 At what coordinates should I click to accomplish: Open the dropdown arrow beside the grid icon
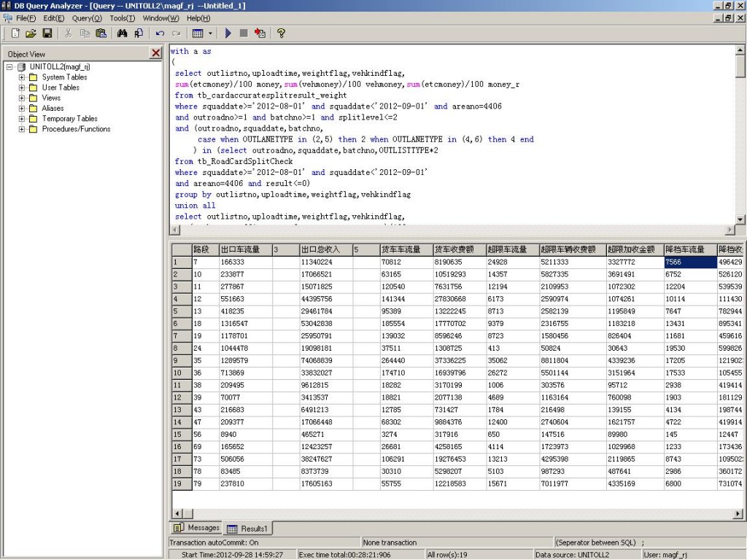[x=211, y=34]
